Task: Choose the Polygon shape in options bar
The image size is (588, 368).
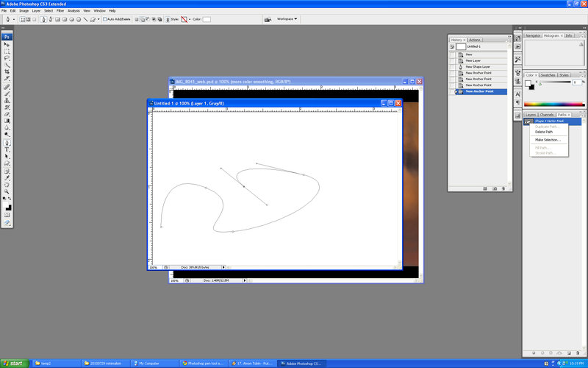Action: (x=79, y=19)
